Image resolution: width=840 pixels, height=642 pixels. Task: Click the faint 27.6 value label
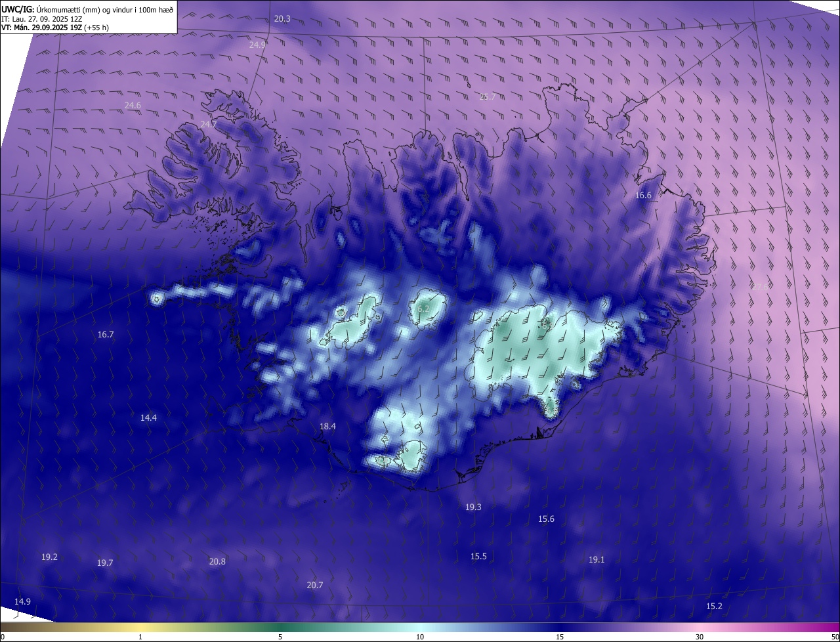tap(760, 287)
